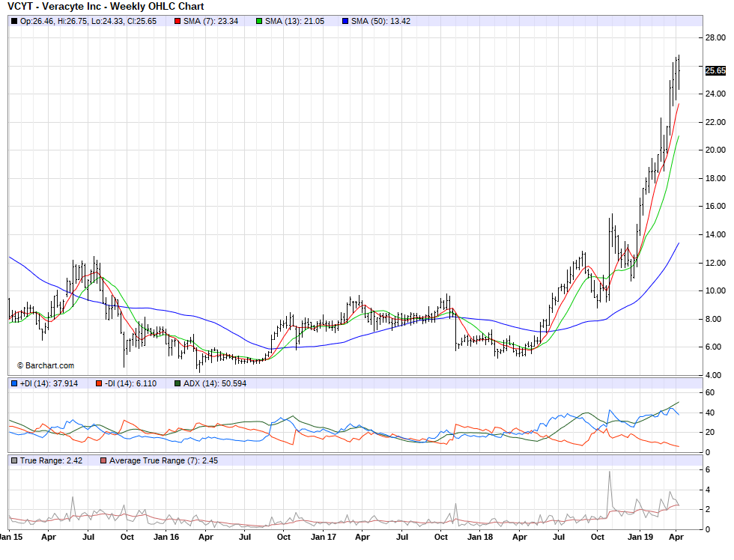
Task: Click the Average True Range legend swatch
Action: pos(103,461)
